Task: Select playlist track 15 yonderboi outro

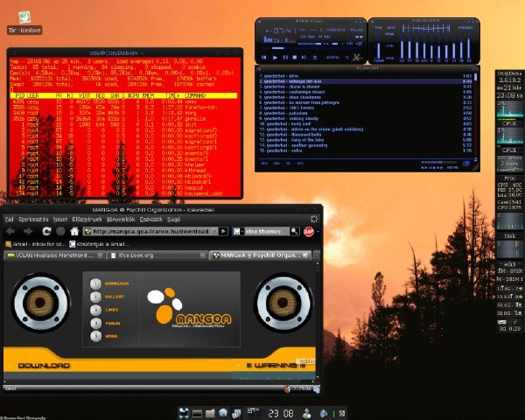Action: point(365,150)
